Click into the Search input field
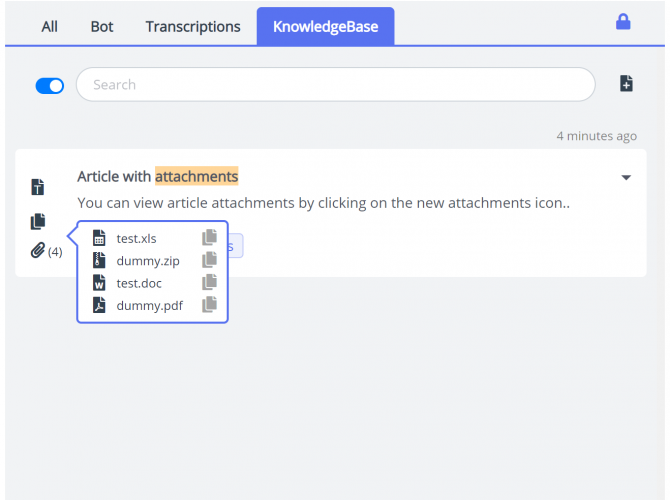 [335, 85]
